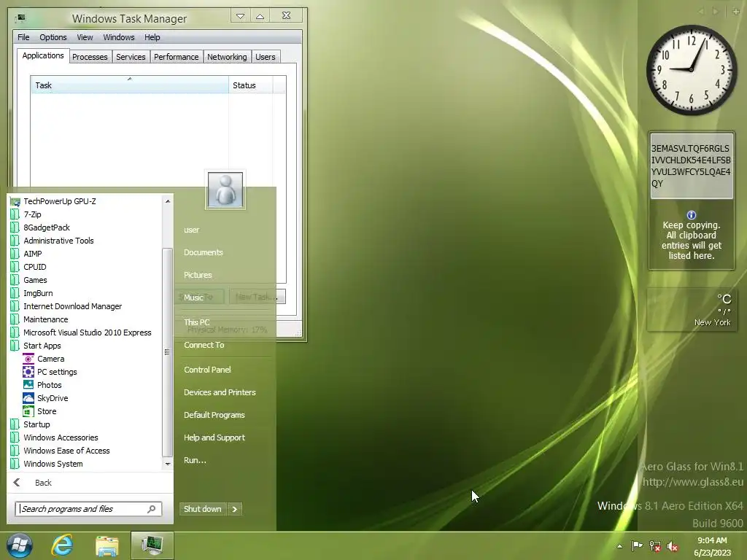Open the Startup folder icon
The width and height of the screenshot is (747, 560).
tap(15, 424)
